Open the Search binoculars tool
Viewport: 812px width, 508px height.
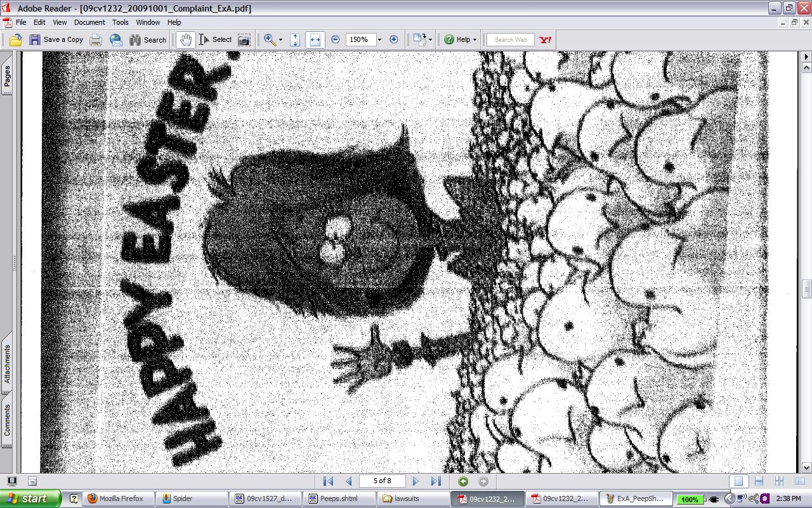pyautogui.click(x=147, y=39)
